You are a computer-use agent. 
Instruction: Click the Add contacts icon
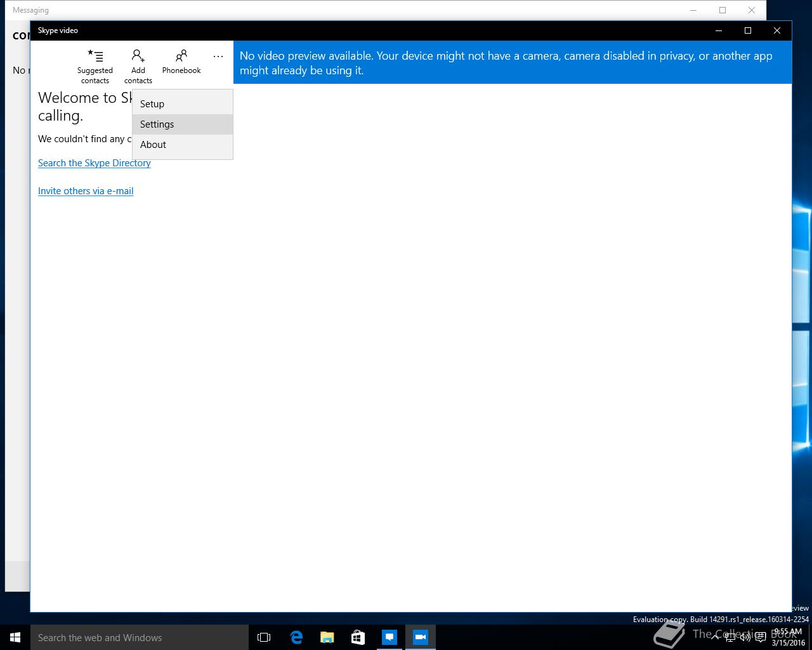point(138,66)
